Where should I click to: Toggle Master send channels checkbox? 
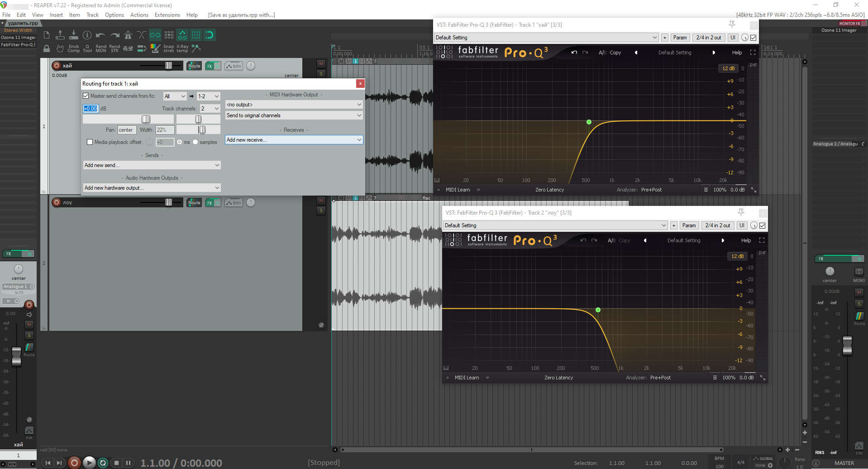tap(86, 96)
